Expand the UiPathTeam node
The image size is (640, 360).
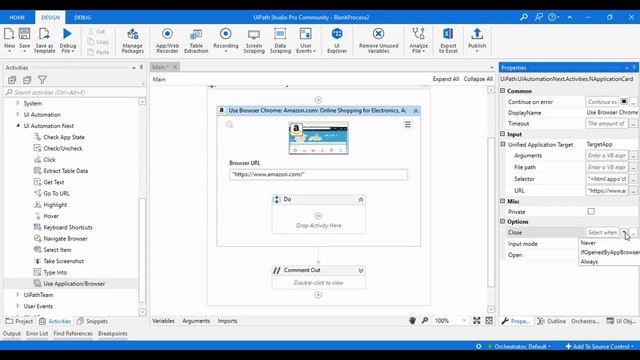coord(18,294)
